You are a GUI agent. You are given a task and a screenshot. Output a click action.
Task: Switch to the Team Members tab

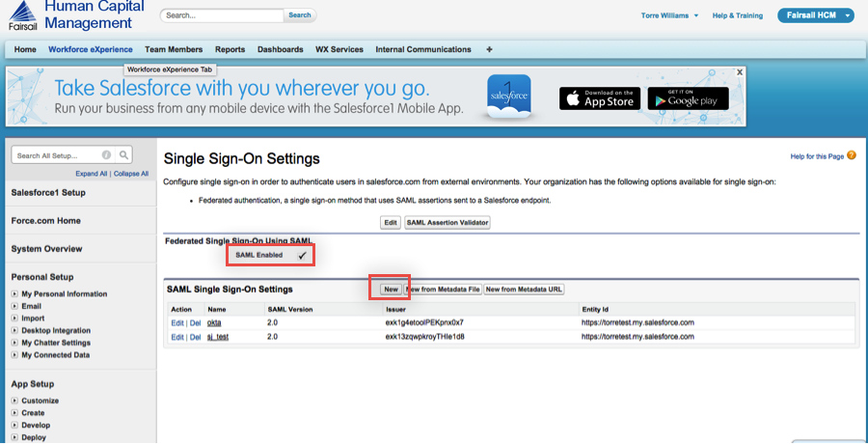[x=174, y=49]
